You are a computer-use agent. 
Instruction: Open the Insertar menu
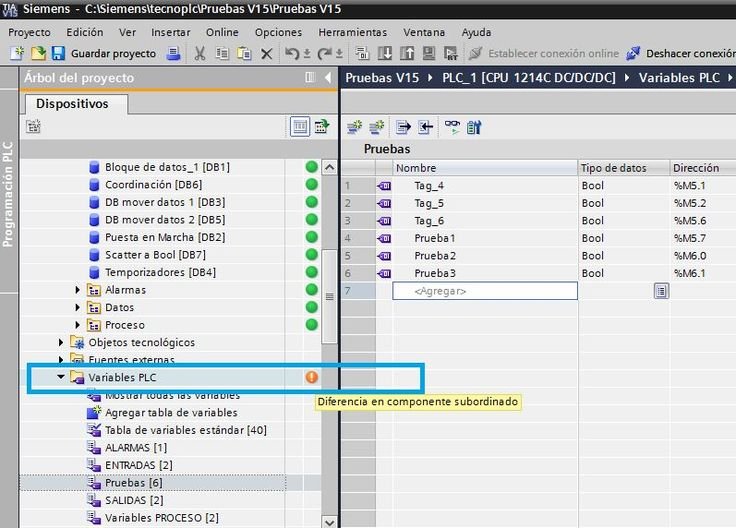[x=171, y=32]
